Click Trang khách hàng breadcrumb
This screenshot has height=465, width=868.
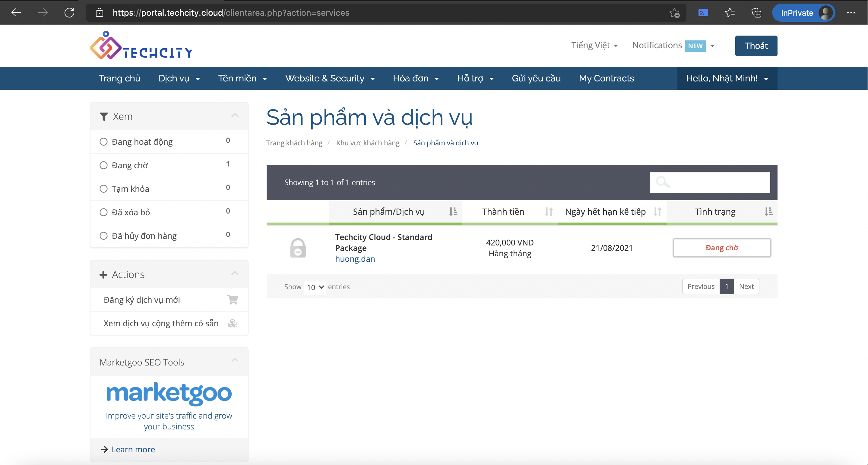click(294, 143)
